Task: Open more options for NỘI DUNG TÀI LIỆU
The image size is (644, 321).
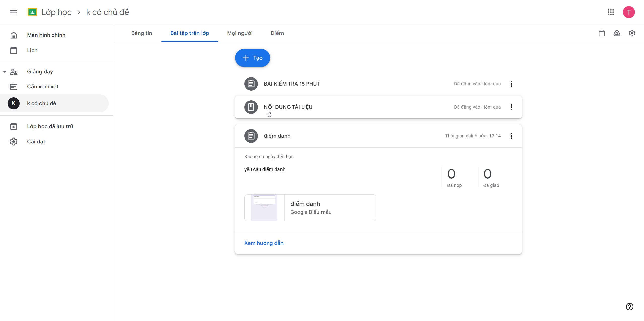Action: coord(511,107)
